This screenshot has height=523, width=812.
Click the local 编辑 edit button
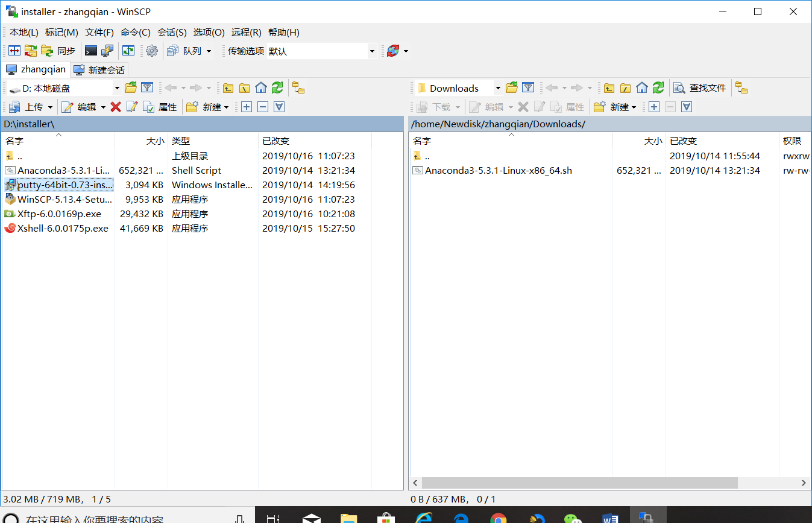click(80, 107)
